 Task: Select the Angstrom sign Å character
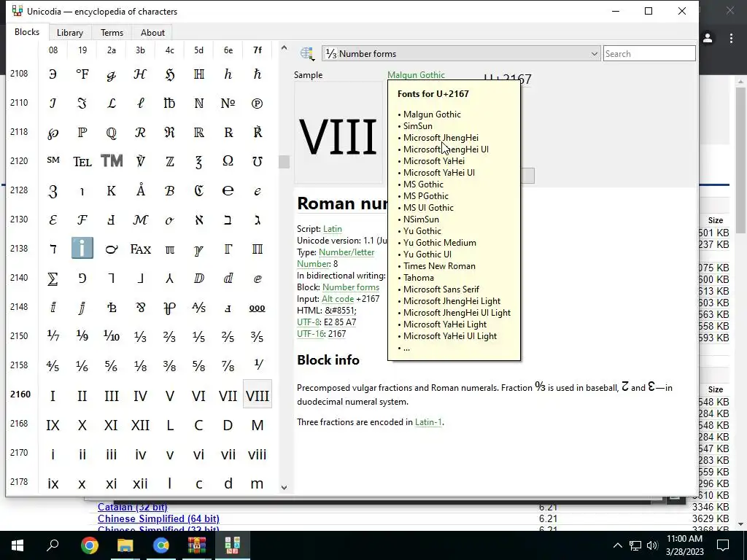[141, 191]
